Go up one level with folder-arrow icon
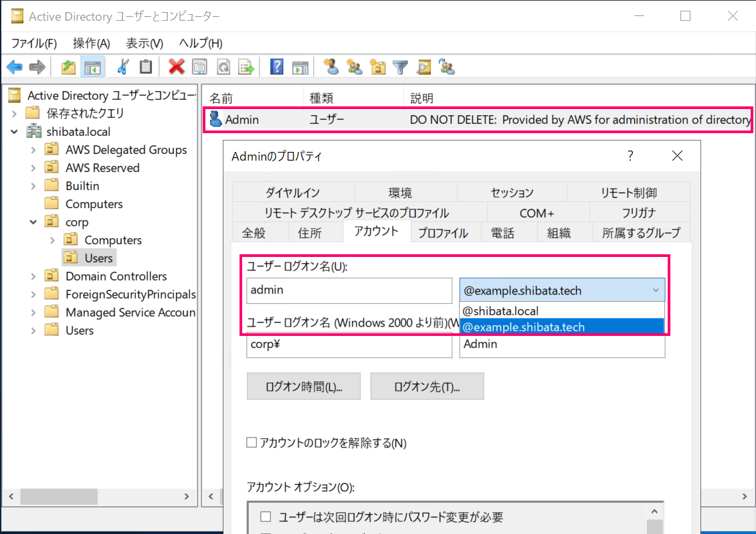Viewport: 756px width, 534px height. click(x=68, y=67)
